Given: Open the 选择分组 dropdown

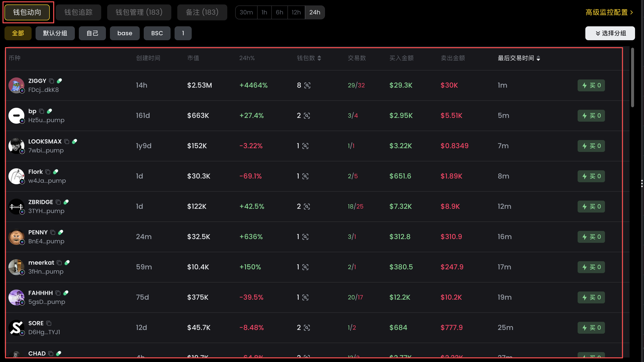Looking at the screenshot, I should point(610,33).
